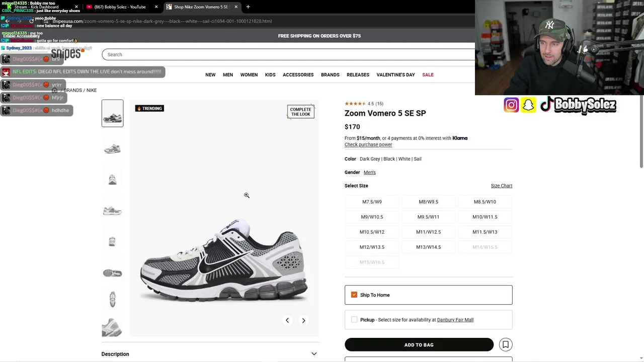644x362 pixels.
Task: Select fourth product thumbnail image
Action: [112, 210]
